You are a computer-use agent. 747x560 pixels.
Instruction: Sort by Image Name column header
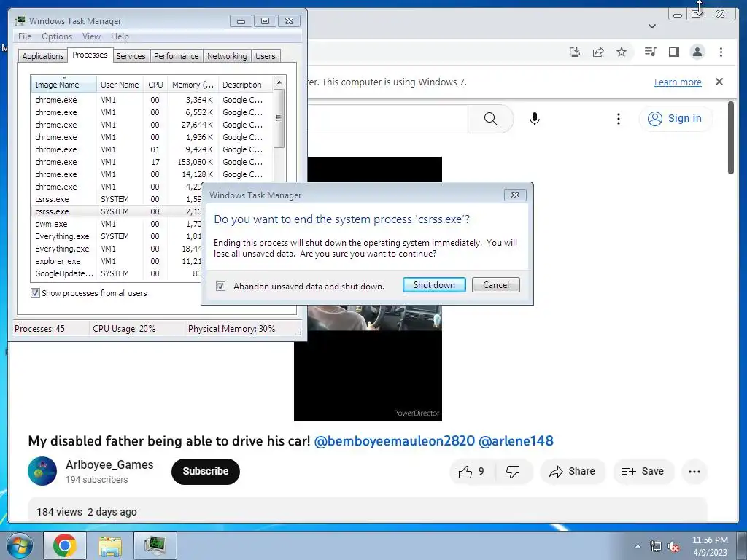[x=63, y=85]
